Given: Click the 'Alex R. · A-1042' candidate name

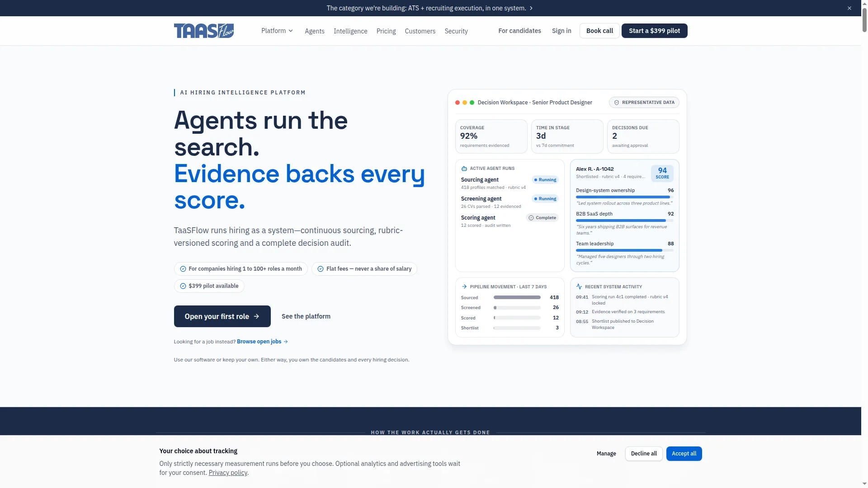Looking at the screenshot, I should [595, 169].
